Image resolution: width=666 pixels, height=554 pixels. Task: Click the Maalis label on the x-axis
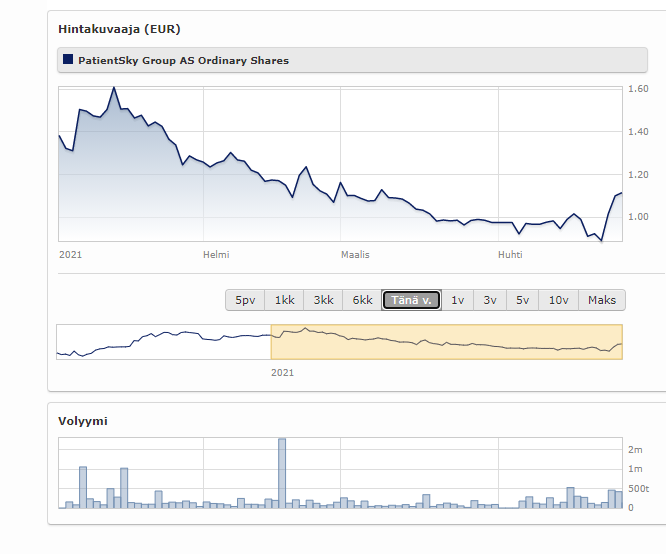[x=355, y=255]
